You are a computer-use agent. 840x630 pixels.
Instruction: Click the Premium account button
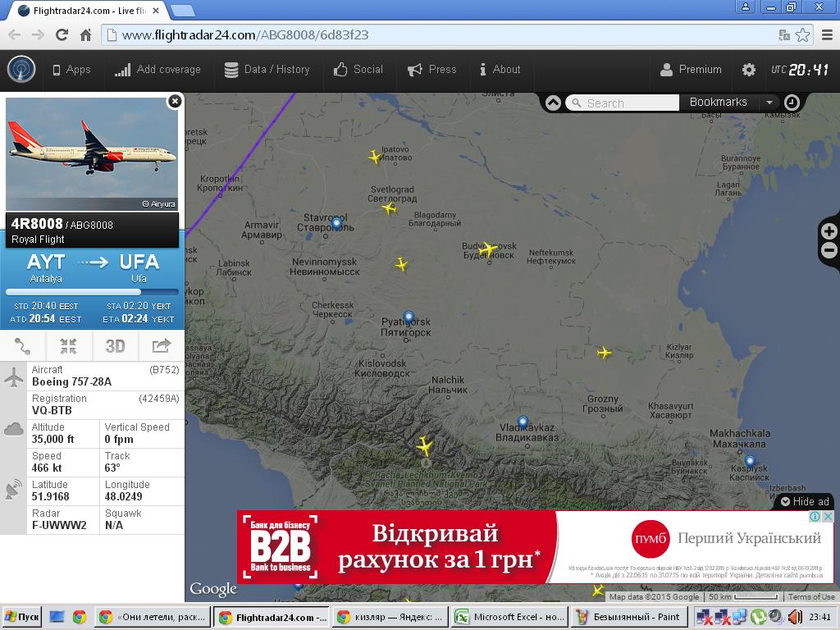(691, 70)
